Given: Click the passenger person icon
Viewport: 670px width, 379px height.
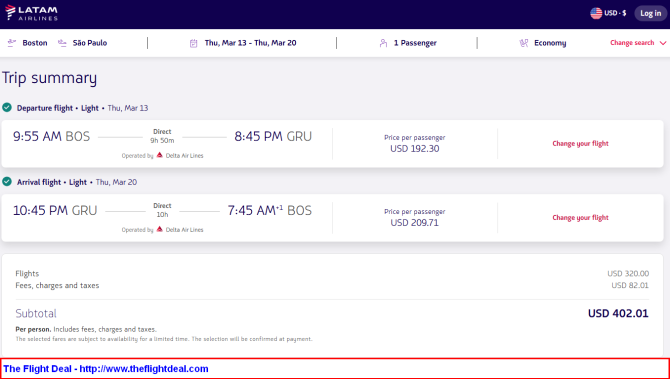Looking at the screenshot, I should point(383,43).
